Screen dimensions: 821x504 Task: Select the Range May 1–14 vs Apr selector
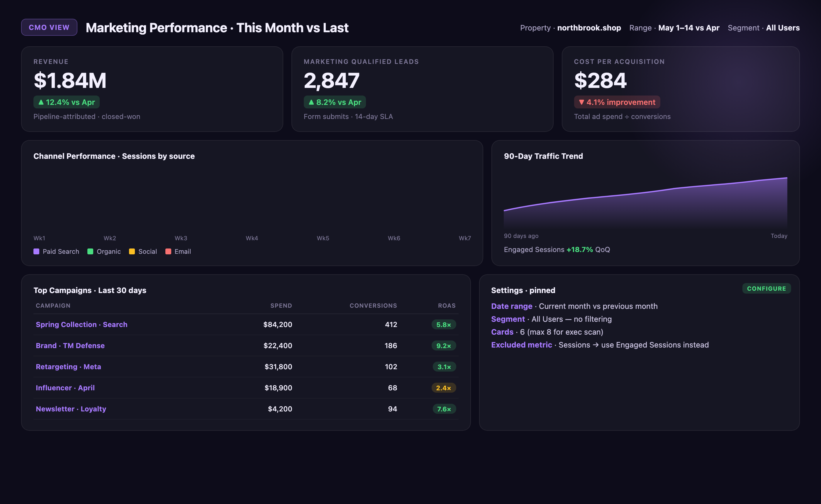(674, 28)
